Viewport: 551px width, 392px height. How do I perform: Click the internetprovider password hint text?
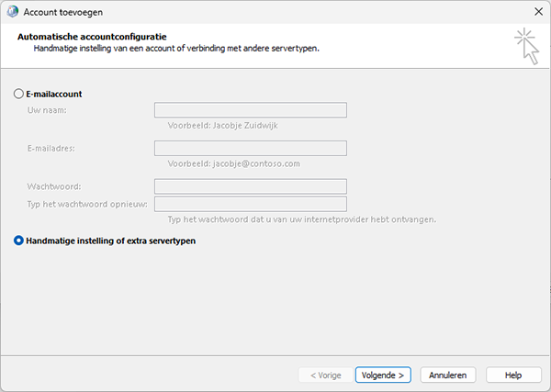coord(302,219)
